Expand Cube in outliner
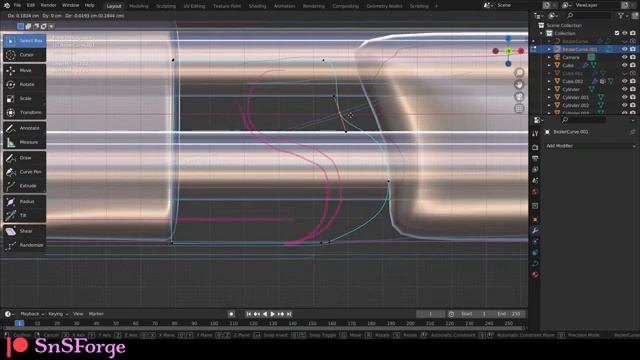Viewport: 640px width, 360px height. click(x=549, y=65)
